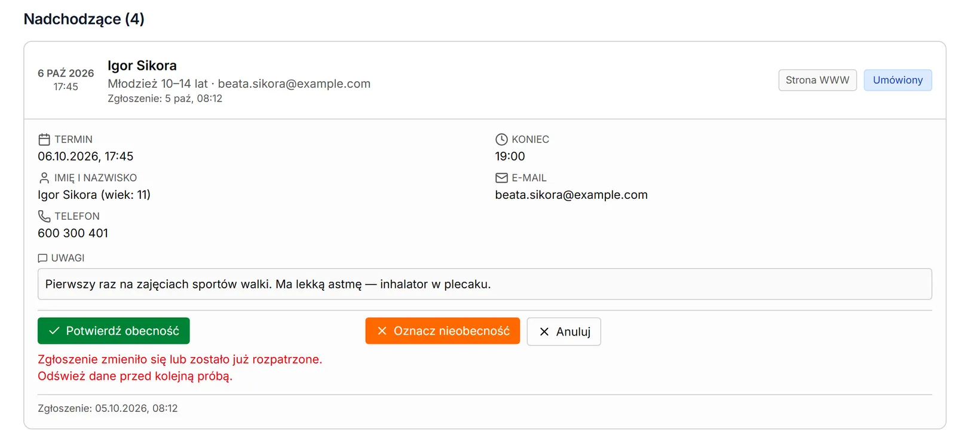The width and height of the screenshot is (980, 431).
Task: Click phone number 600 300 401
Action: 73,233
